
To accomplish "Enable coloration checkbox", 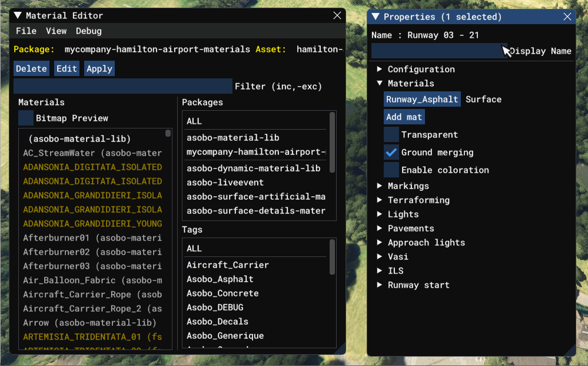I will pyautogui.click(x=391, y=170).
